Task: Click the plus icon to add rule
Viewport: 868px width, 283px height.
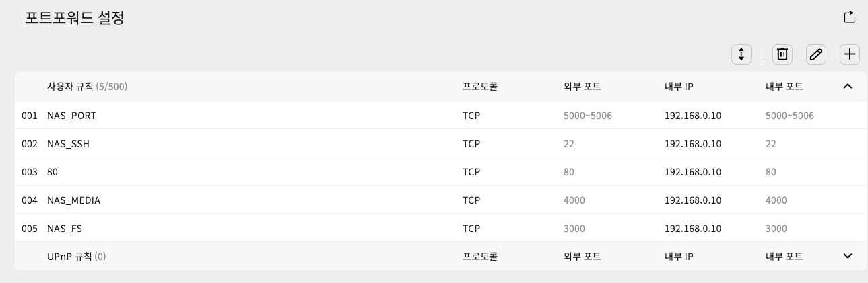Action: (x=849, y=54)
